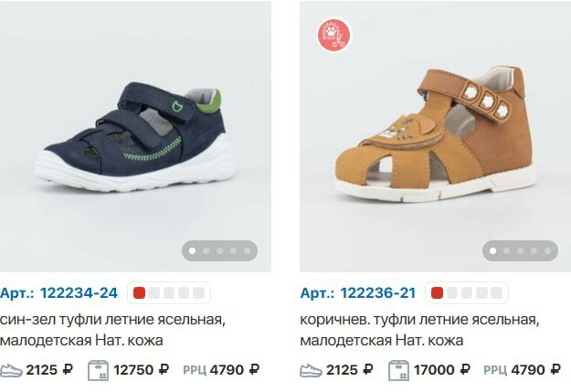The image size is (571, 392).
Task: Open brown sandal product photo
Action: click(435, 136)
